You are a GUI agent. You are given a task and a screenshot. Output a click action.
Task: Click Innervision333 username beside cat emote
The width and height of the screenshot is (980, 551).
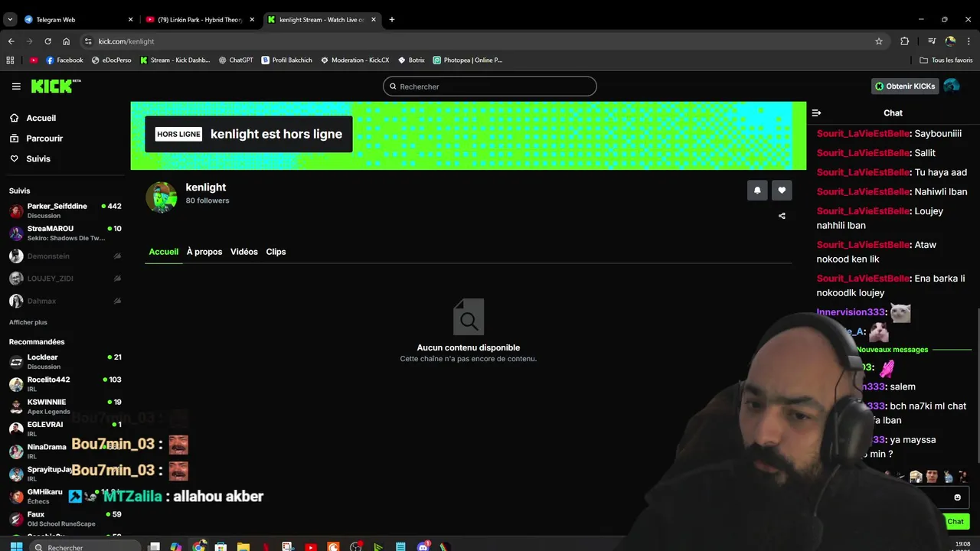click(x=851, y=312)
